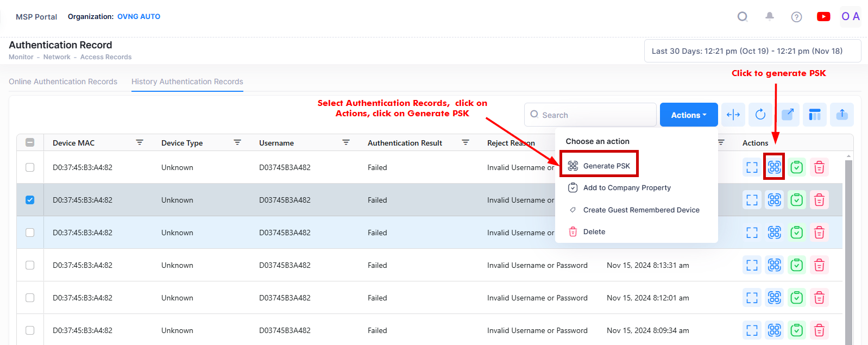Screen dimensions: 868x345
Task: Click the refresh icon in toolbar
Action: point(760,115)
